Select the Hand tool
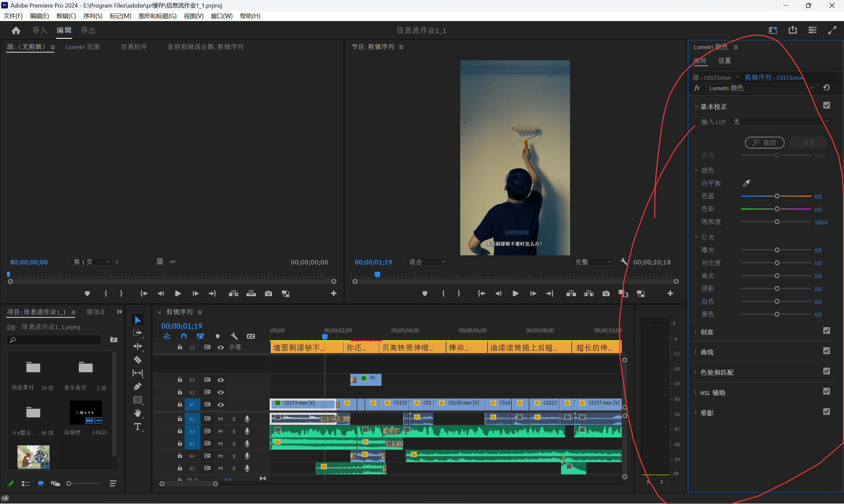 click(138, 413)
